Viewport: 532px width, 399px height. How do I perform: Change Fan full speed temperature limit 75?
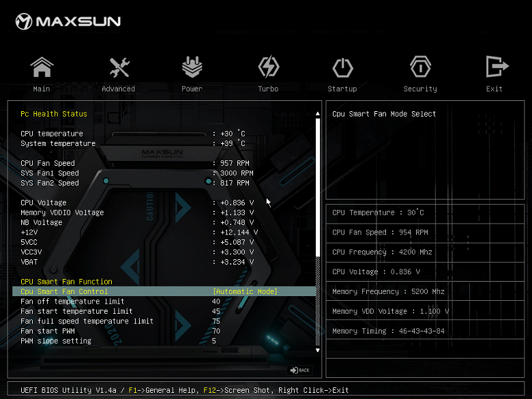click(x=216, y=321)
